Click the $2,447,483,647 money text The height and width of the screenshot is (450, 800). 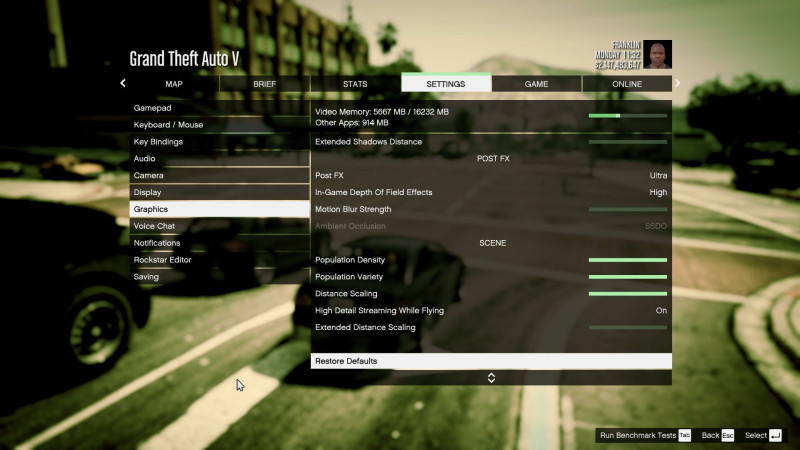617,65
